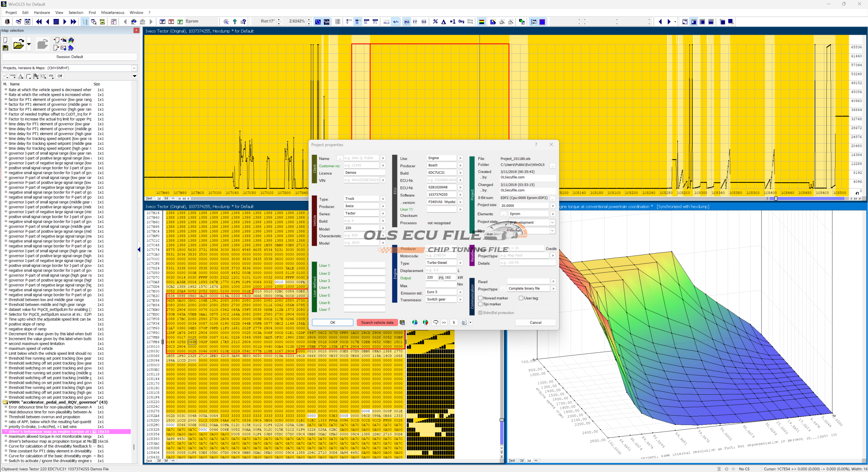Image resolution: width=868 pixels, height=472 pixels.
Task: Toggle the User tag checkbox
Action: pyautogui.click(x=521, y=298)
